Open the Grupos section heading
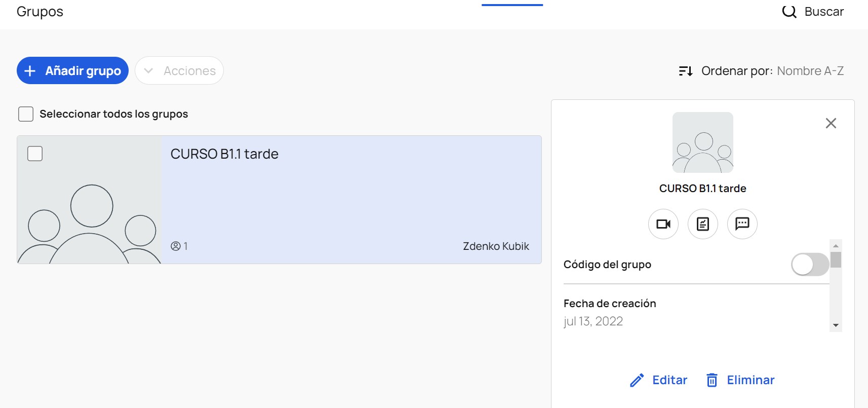The image size is (868, 408). tap(40, 12)
